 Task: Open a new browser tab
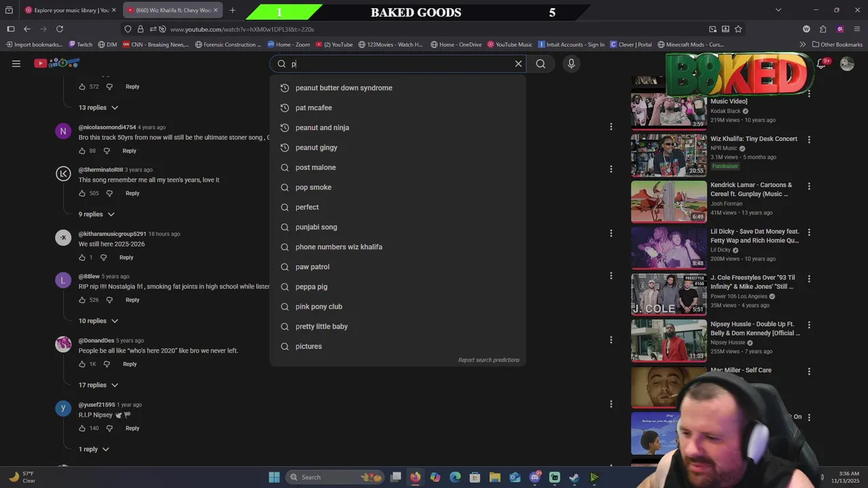233,10
